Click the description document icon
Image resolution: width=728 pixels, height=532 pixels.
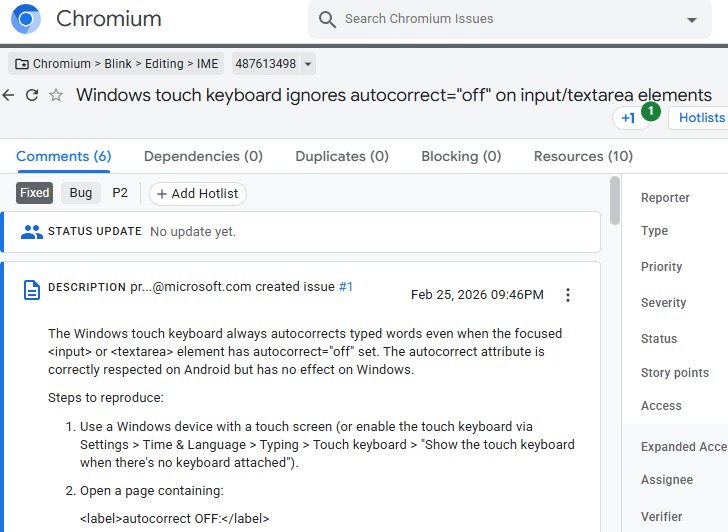32,291
